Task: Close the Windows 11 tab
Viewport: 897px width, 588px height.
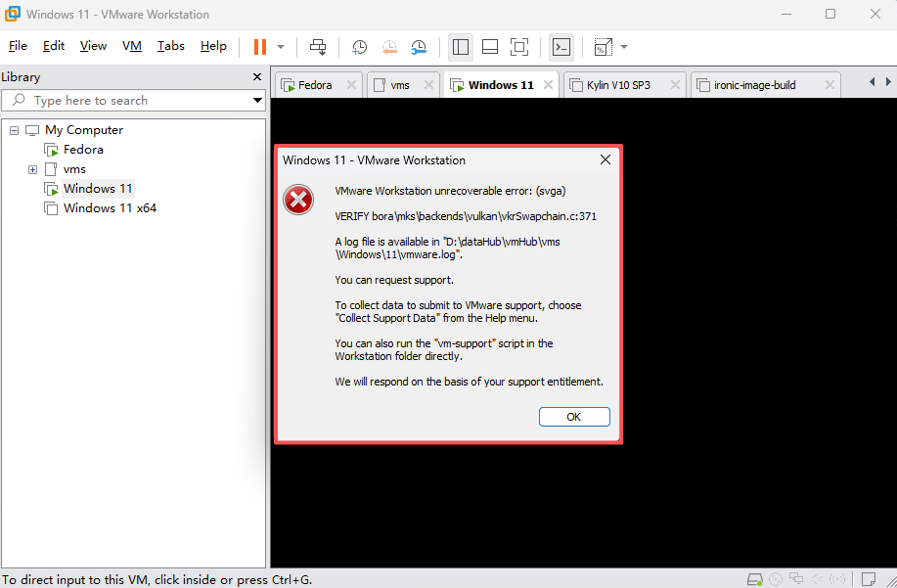Action: [x=548, y=85]
